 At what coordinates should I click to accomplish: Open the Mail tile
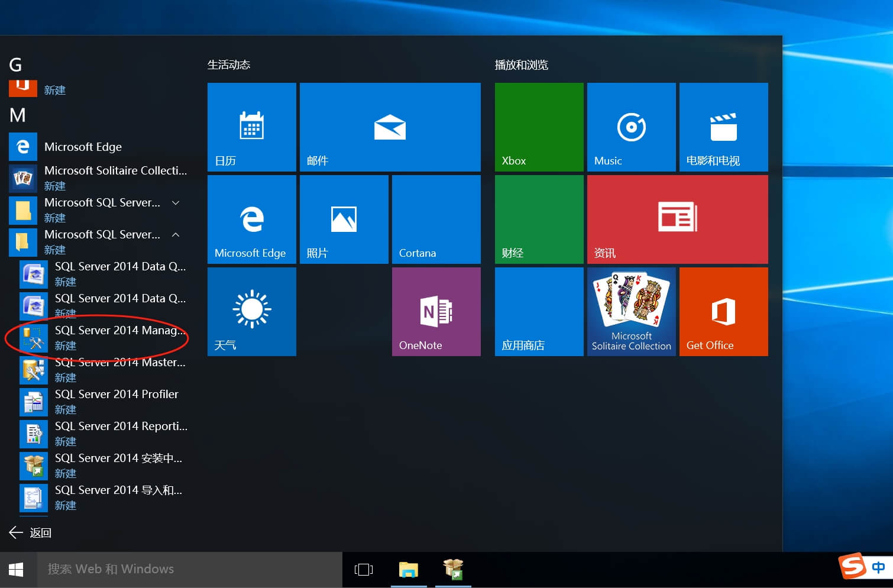390,127
